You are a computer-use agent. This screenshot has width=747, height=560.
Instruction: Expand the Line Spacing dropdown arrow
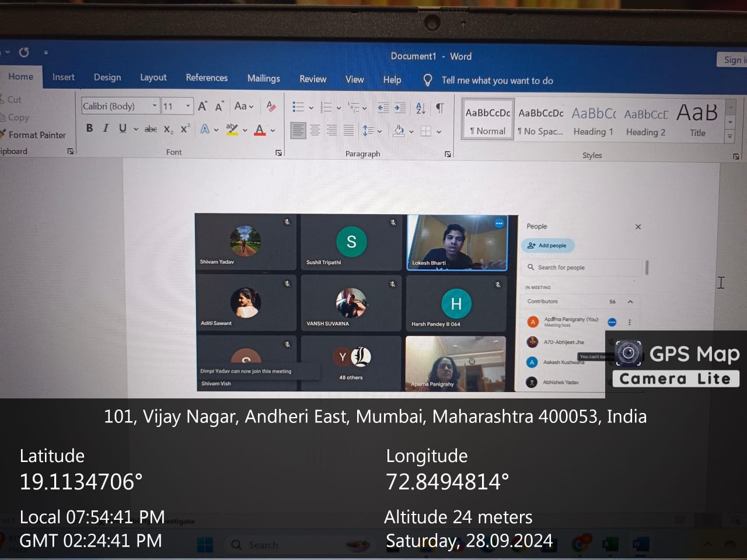(380, 131)
